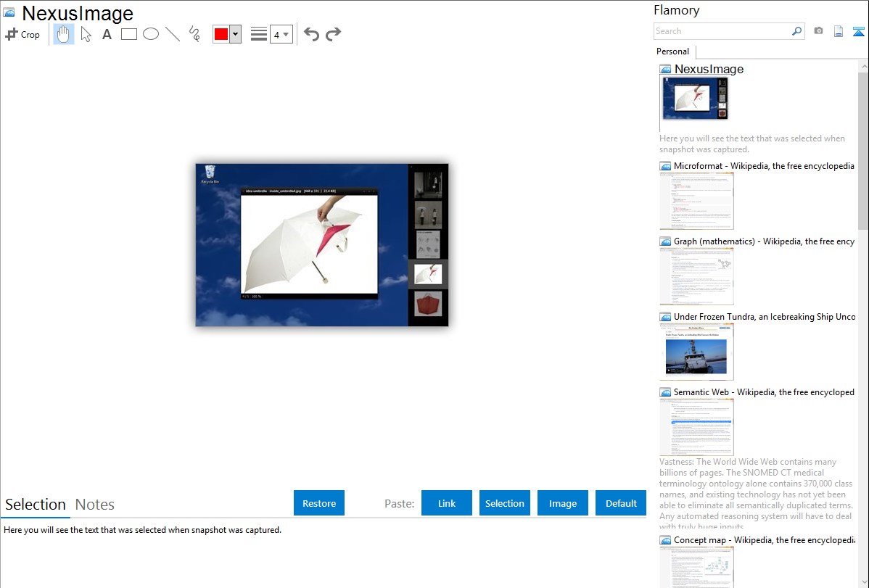Select the straight Line tool

[x=173, y=34]
